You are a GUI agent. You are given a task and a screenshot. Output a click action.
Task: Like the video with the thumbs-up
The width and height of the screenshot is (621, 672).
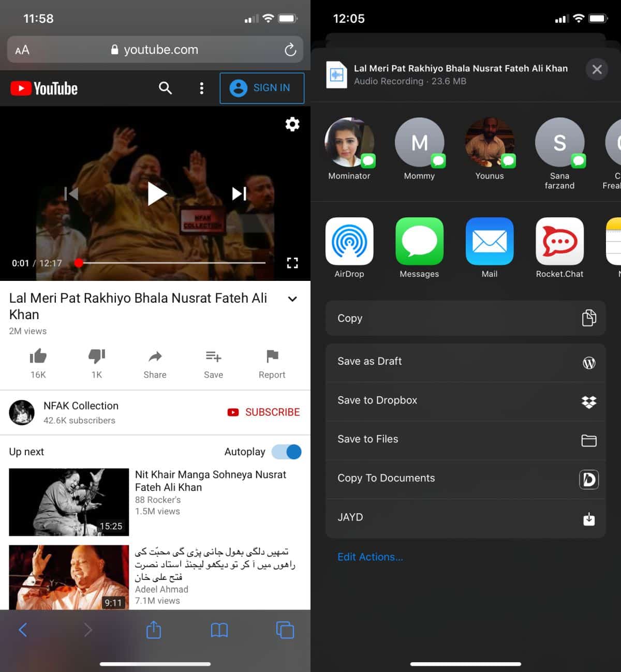(x=38, y=357)
